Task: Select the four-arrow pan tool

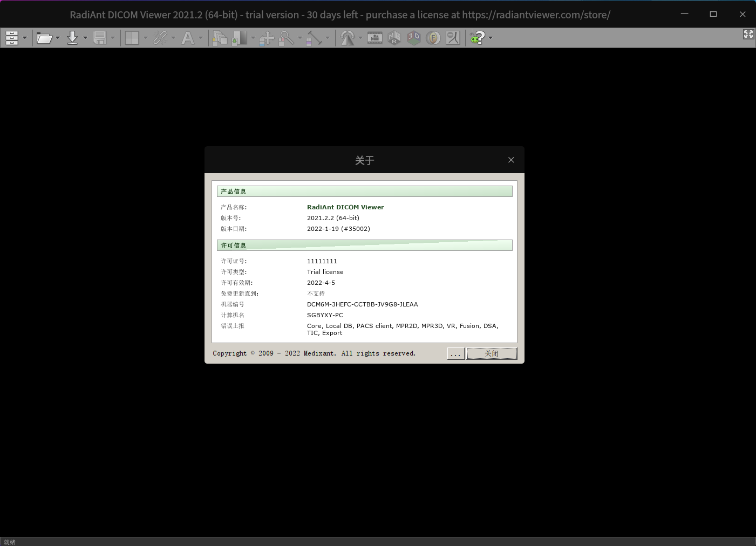Action: pyautogui.click(x=267, y=38)
